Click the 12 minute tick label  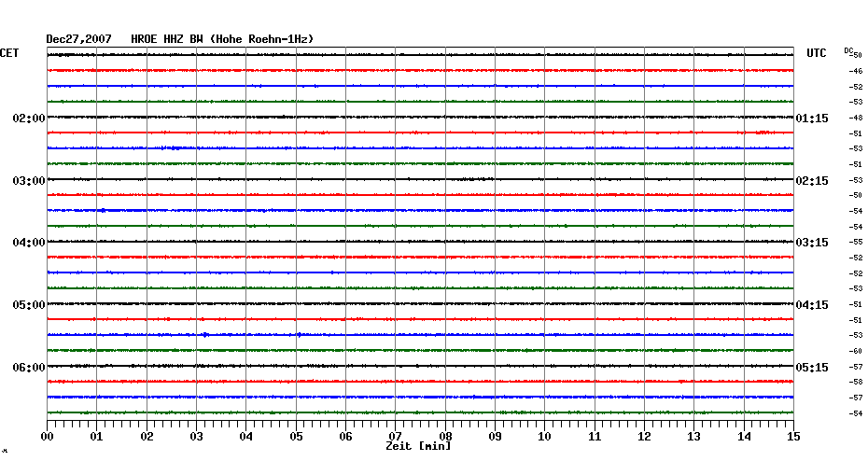[x=644, y=437]
